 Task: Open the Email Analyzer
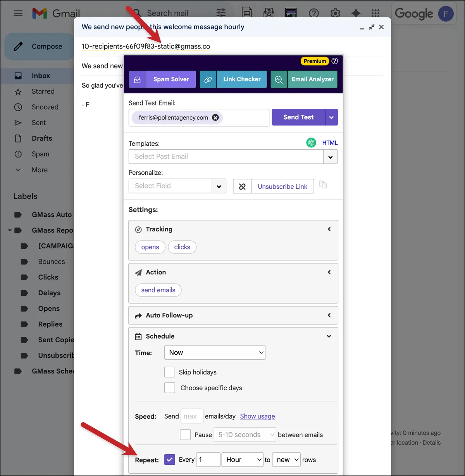coord(304,79)
